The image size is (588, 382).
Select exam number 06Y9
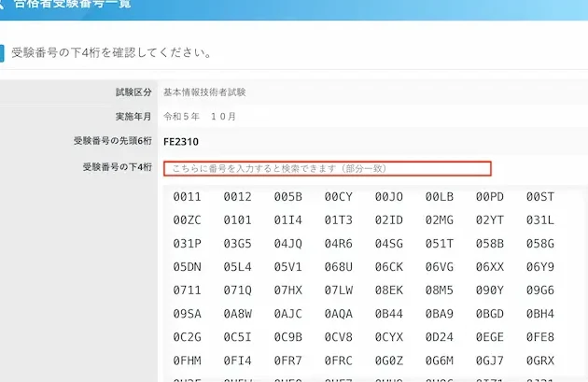click(540, 267)
